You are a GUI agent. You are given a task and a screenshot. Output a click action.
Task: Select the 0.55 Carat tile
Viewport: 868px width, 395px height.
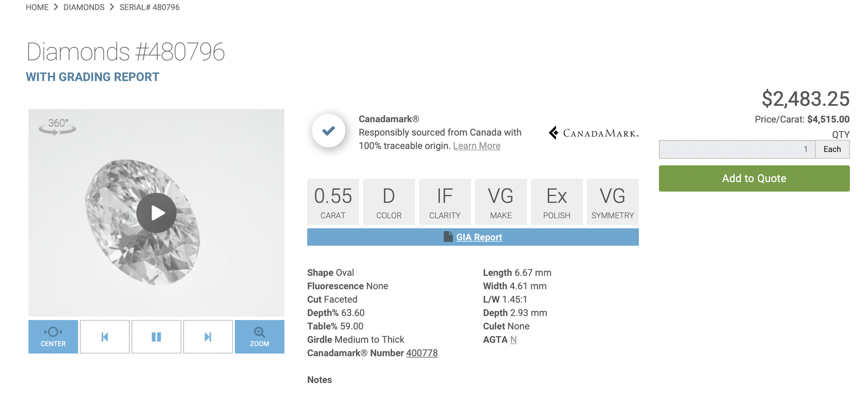(x=333, y=202)
